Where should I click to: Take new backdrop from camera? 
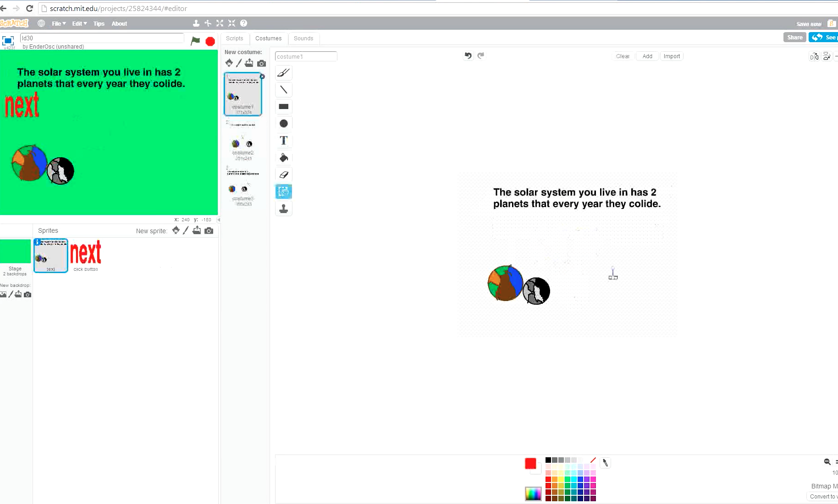[x=28, y=295]
